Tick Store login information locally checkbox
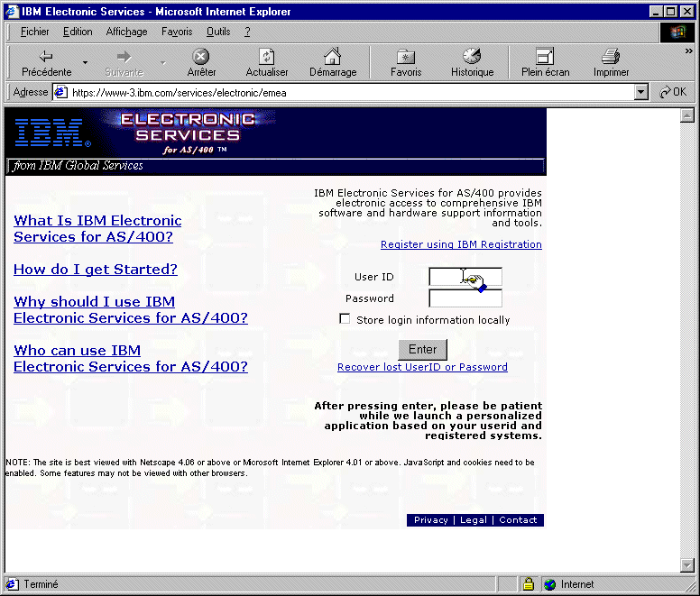Image resolution: width=700 pixels, height=596 pixels. click(x=345, y=318)
